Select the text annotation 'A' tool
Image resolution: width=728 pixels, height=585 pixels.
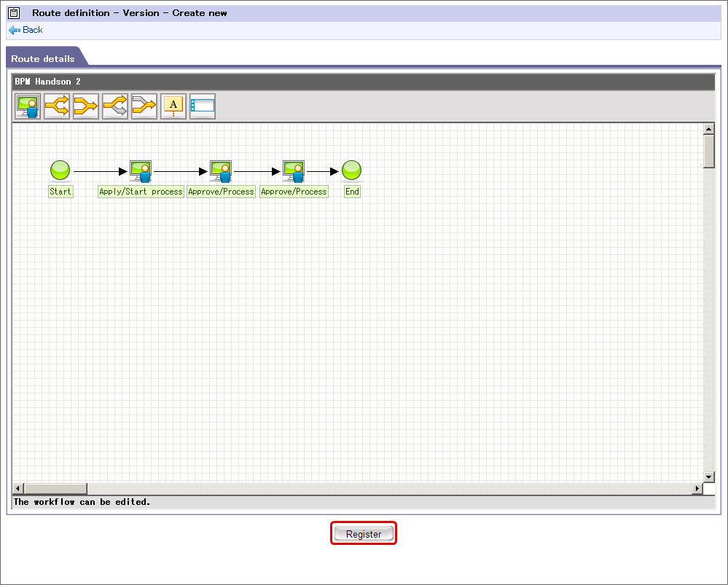pyautogui.click(x=173, y=106)
